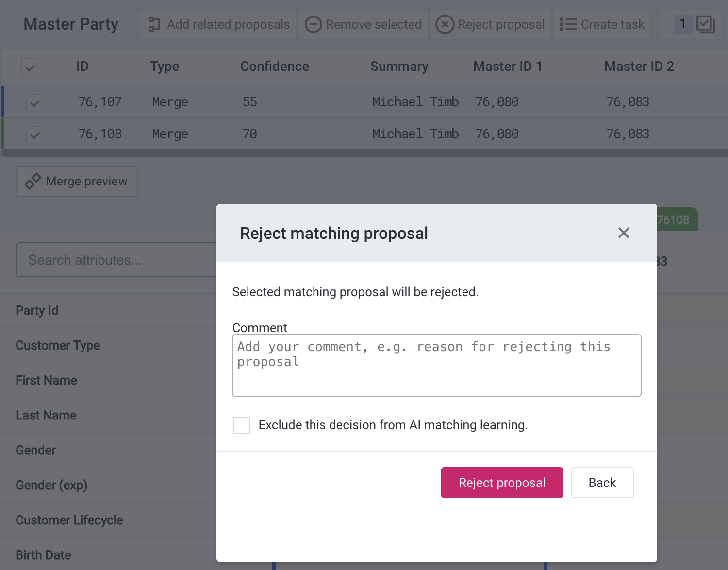Image resolution: width=728 pixels, height=570 pixels.
Task: Click the selection counter checkbox icon
Action: point(705,23)
